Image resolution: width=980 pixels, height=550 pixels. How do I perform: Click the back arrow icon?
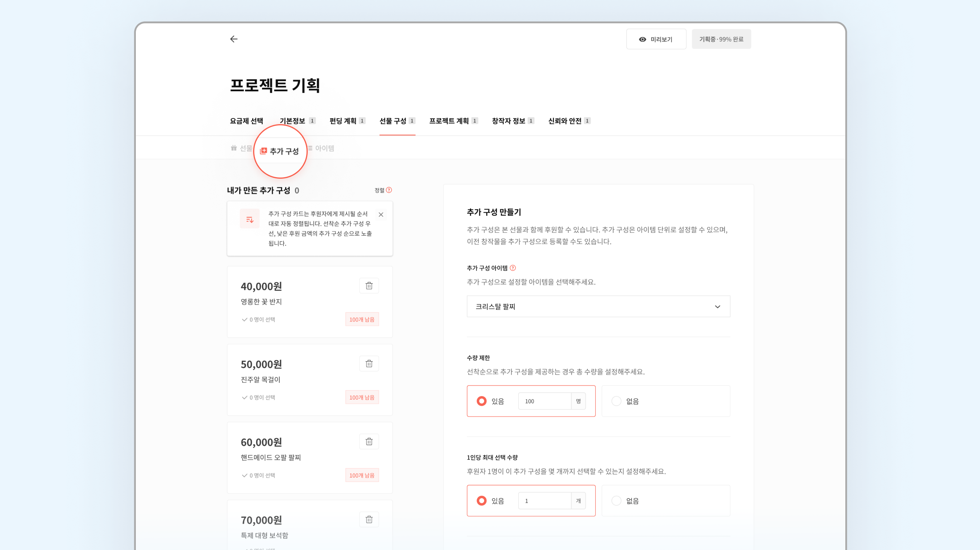[x=234, y=39]
